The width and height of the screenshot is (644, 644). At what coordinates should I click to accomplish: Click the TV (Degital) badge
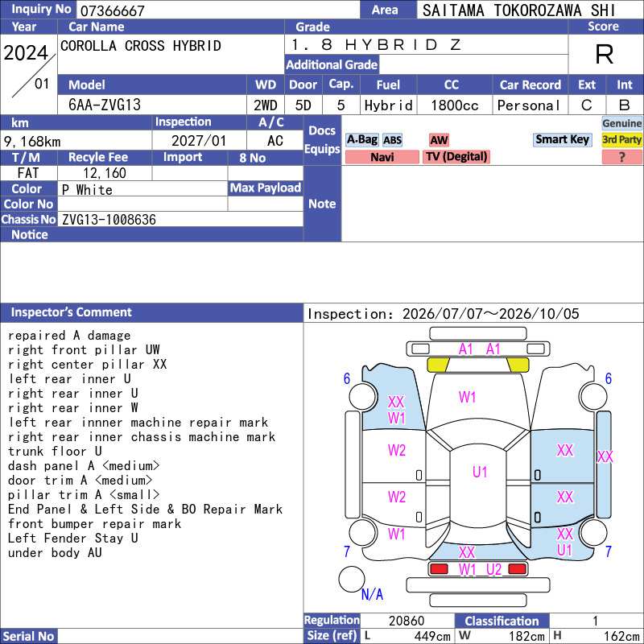[456, 157]
